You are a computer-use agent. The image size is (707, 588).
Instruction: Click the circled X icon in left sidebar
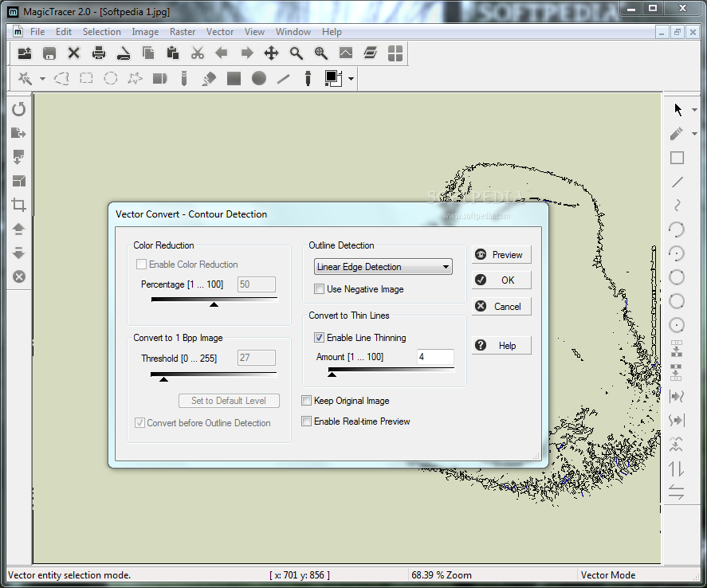pos(19,276)
